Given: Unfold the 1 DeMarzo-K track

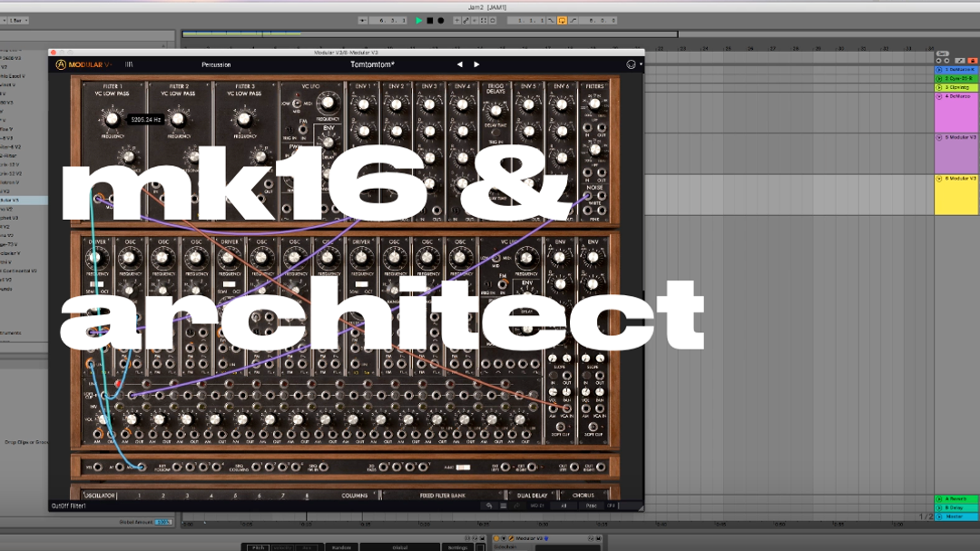Looking at the screenshot, I should [939, 70].
